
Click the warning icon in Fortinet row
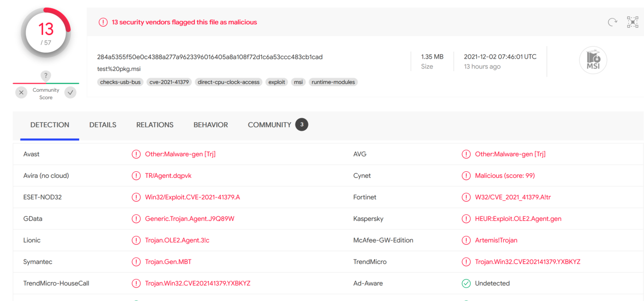pos(466,197)
